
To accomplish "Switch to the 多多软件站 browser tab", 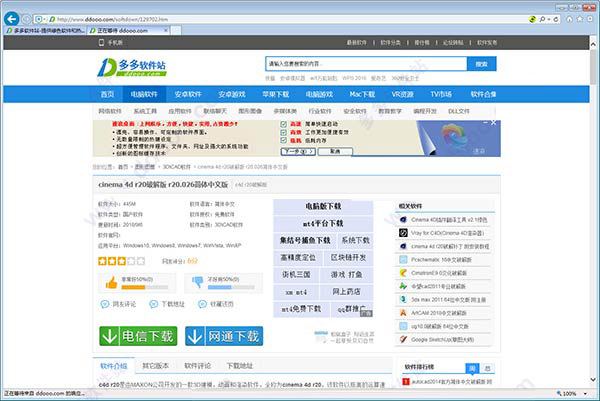I will [46, 30].
